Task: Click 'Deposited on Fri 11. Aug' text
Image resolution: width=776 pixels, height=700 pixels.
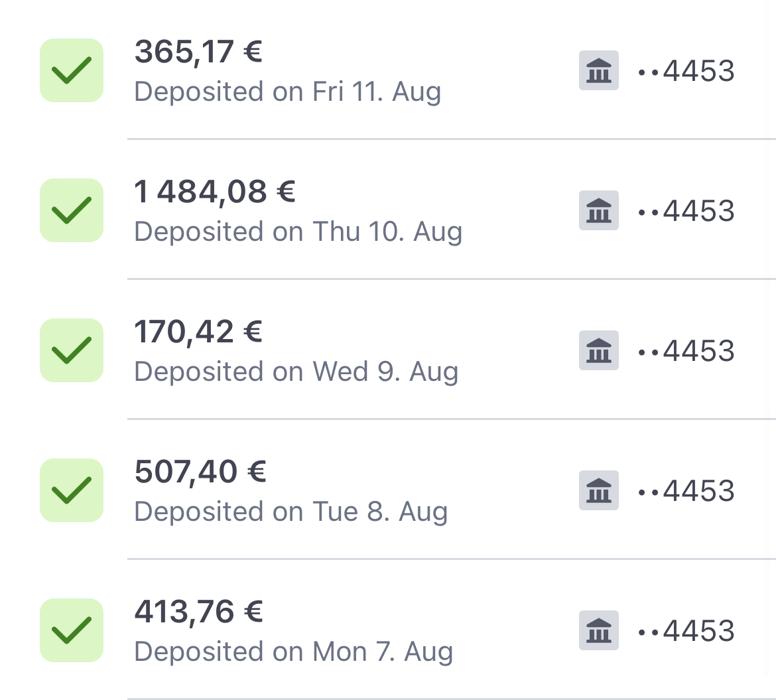Action: (287, 92)
